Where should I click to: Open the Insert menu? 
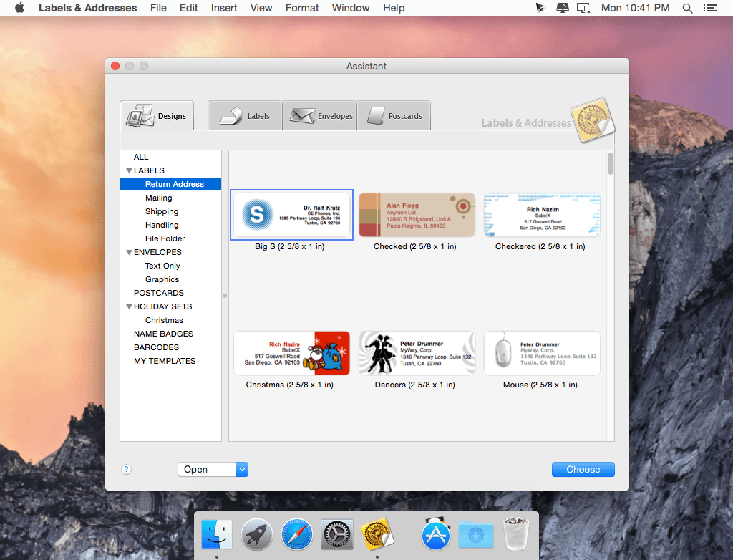click(x=224, y=8)
